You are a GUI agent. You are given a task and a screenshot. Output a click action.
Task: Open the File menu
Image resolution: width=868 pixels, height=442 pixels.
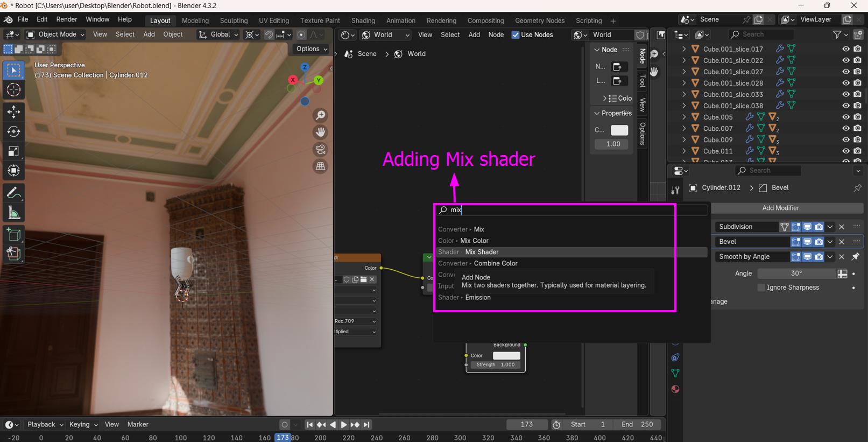(x=23, y=19)
